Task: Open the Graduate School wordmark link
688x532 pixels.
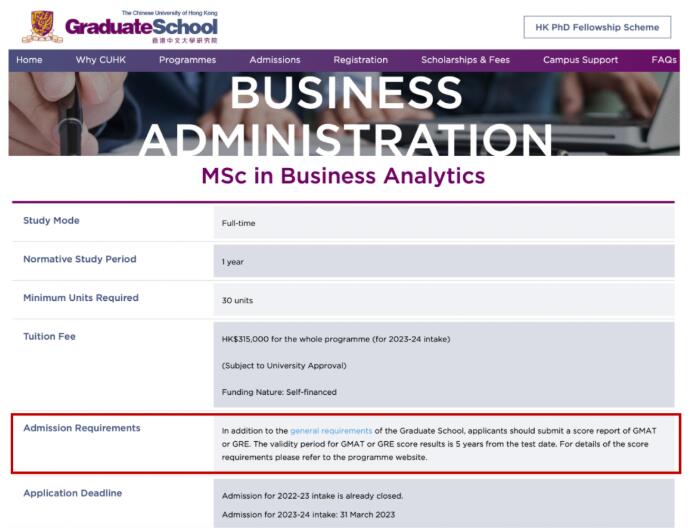Action: click(141, 27)
